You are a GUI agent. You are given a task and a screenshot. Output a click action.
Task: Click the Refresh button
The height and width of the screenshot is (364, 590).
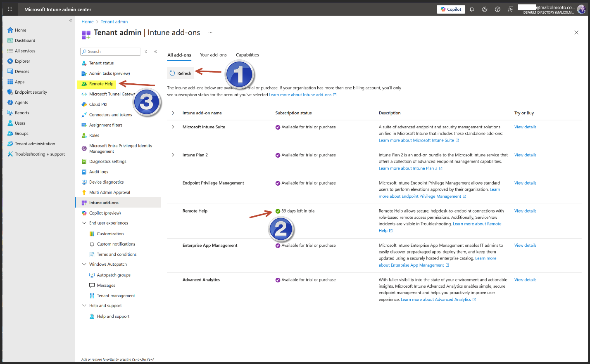click(x=180, y=73)
